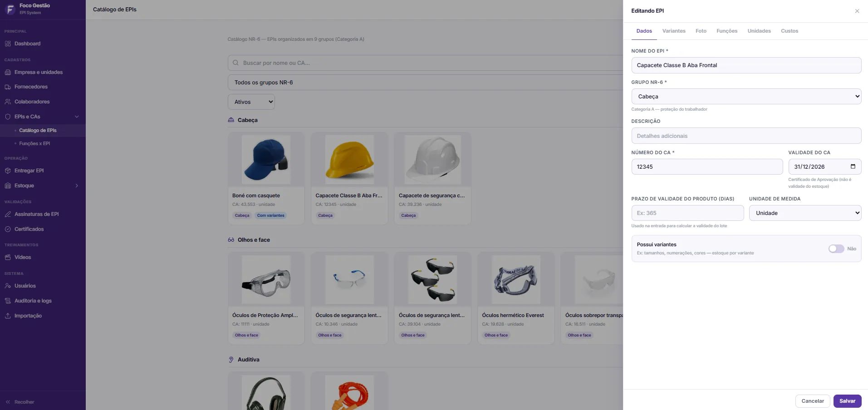Switch to the Funções tab
The image size is (868, 410).
pos(727,31)
